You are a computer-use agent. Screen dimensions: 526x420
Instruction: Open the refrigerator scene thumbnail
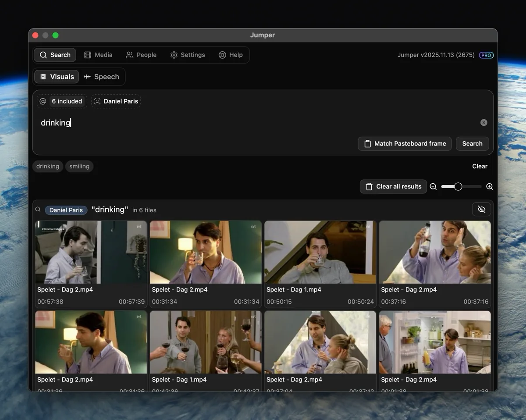(x=435, y=342)
